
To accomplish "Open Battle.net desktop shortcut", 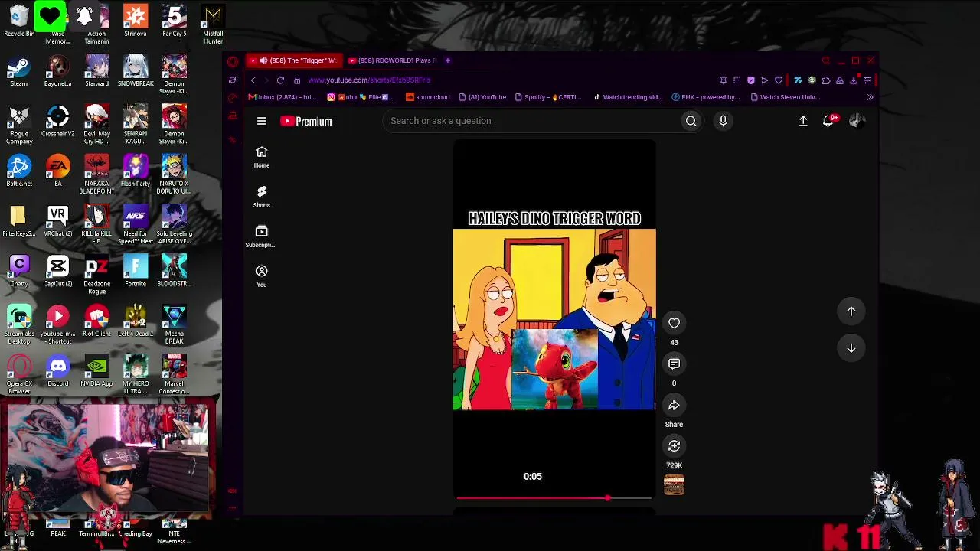I will (x=19, y=171).
